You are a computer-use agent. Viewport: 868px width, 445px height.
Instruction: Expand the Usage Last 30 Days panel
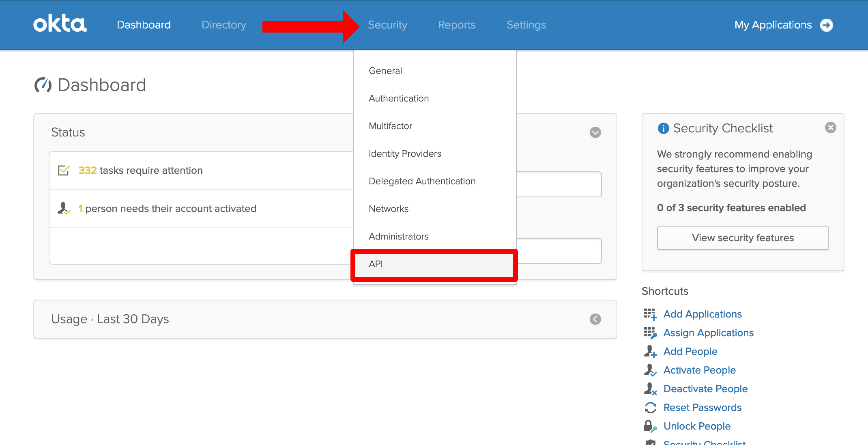tap(595, 319)
